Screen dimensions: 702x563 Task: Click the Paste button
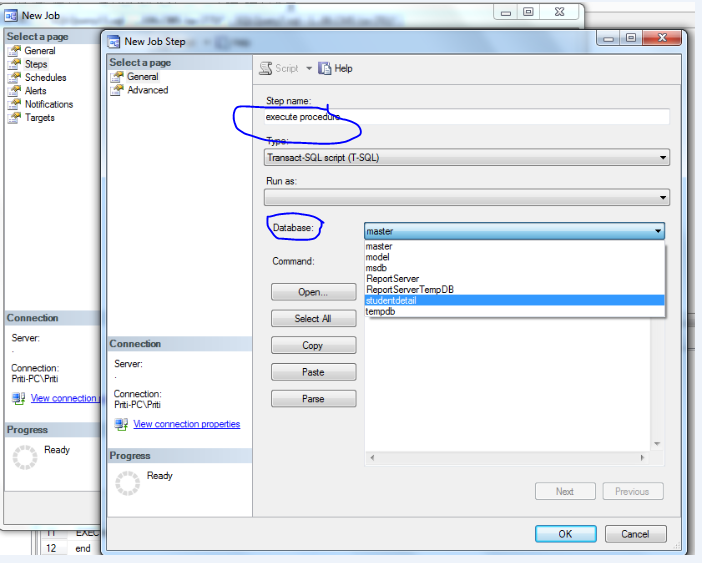pos(313,372)
